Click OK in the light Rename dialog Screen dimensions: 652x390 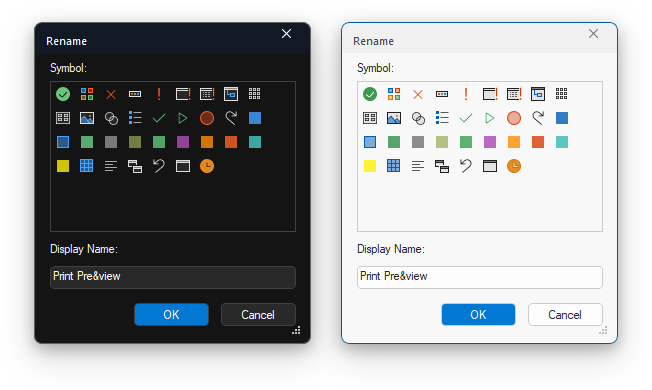pos(478,314)
